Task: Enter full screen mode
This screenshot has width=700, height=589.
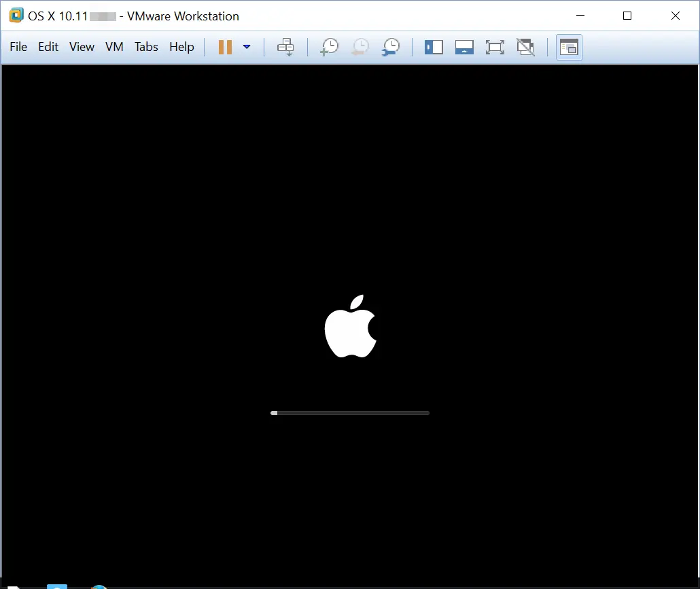Action: (495, 47)
